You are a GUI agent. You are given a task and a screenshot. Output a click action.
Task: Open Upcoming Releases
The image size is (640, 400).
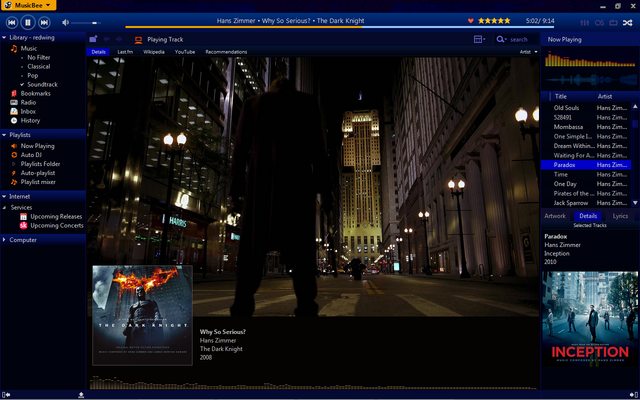[x=56, y=216]
